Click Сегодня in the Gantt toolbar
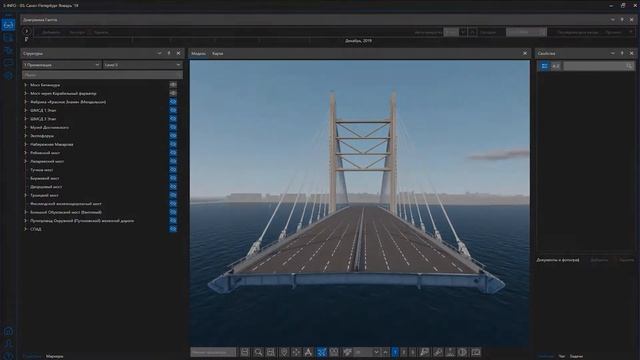The height and width of the screenshot is (360, 640). [487, 32]
